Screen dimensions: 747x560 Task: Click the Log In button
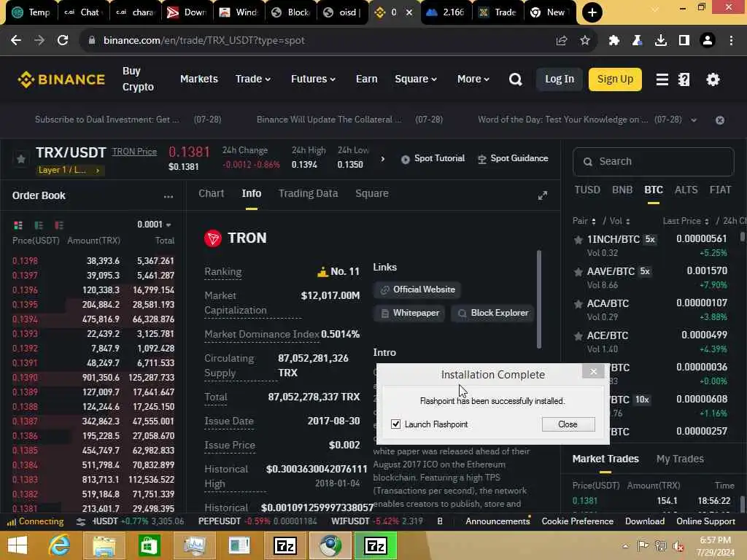[560, 79]
